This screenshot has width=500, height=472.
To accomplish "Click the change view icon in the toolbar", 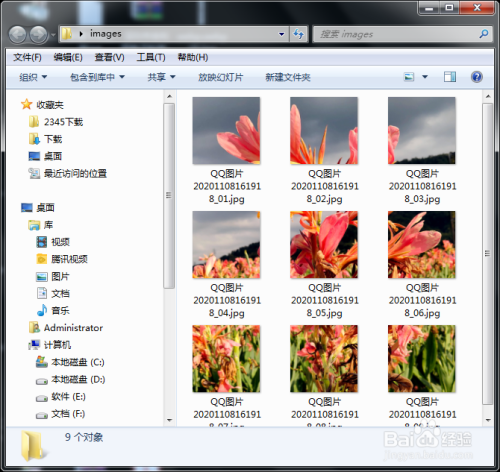I will pyautogui.click(x=409, y=77).
